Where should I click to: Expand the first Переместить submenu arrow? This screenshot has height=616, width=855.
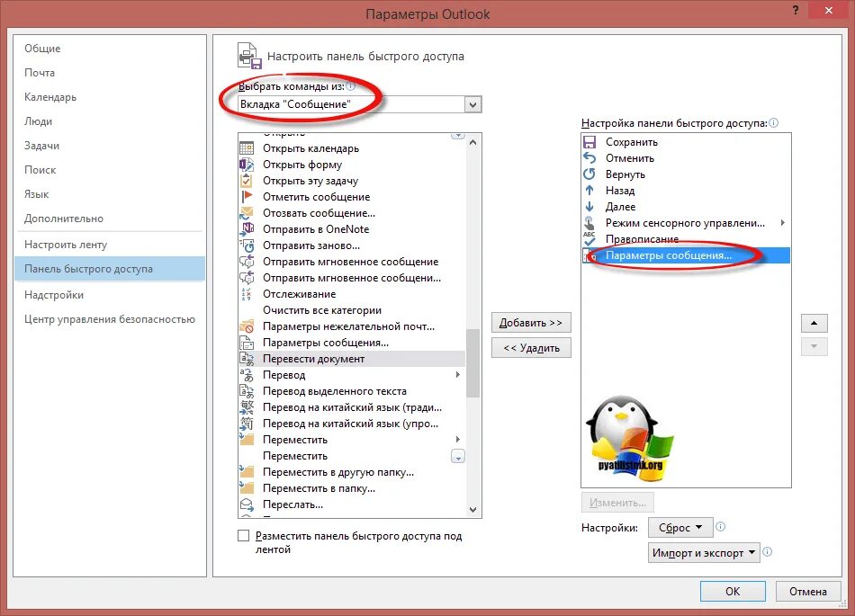point(457,440)
